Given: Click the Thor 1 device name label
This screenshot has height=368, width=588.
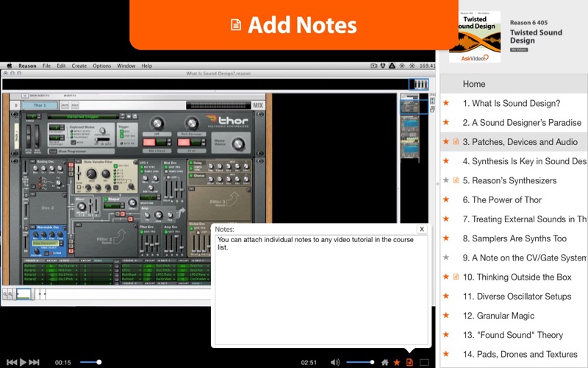Looking at the screenshot, I should pos(40,105).
